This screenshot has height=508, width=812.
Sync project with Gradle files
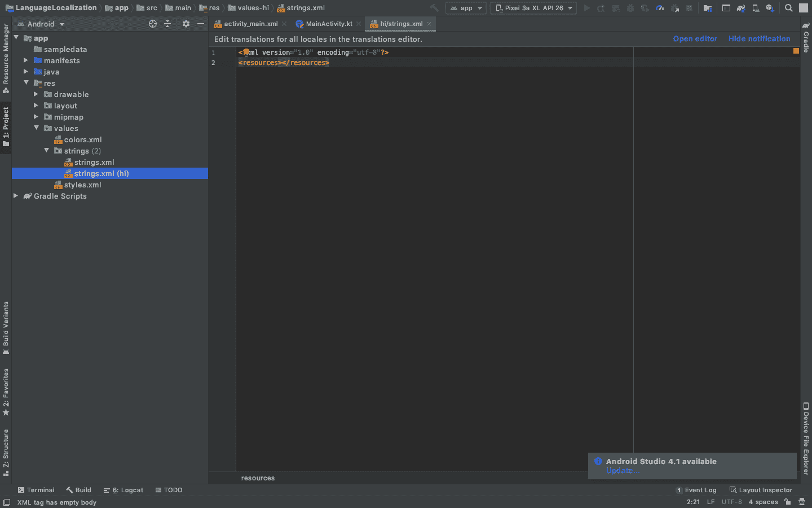pos(740,8)
